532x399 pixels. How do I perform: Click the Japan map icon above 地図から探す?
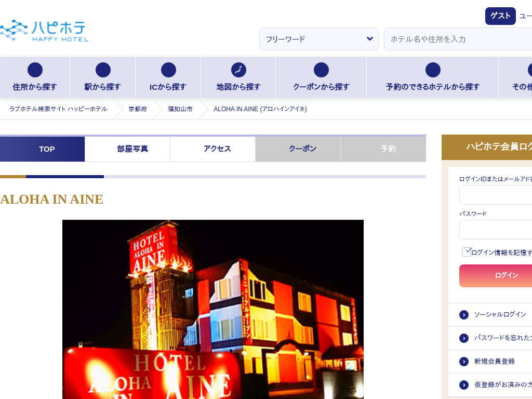coord(238,70)
